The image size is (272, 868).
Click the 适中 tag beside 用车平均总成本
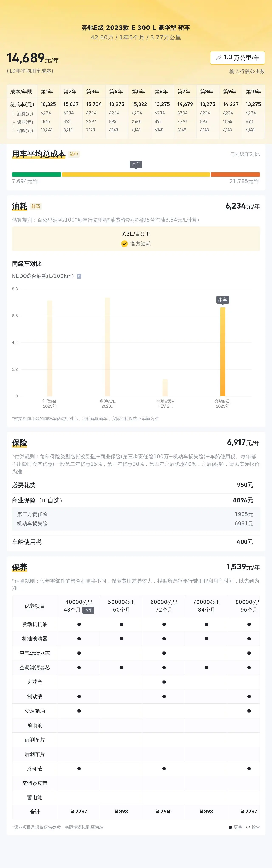74,154
